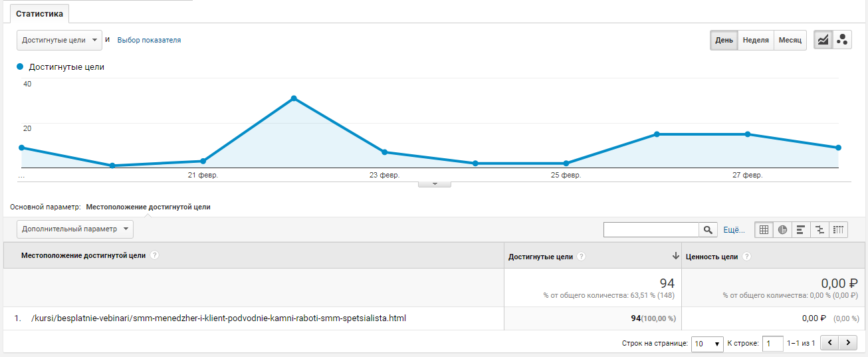Select the pivot table view icon
Image resolution: width=868 pixels, height=357 pixels.
click(838, 230)
